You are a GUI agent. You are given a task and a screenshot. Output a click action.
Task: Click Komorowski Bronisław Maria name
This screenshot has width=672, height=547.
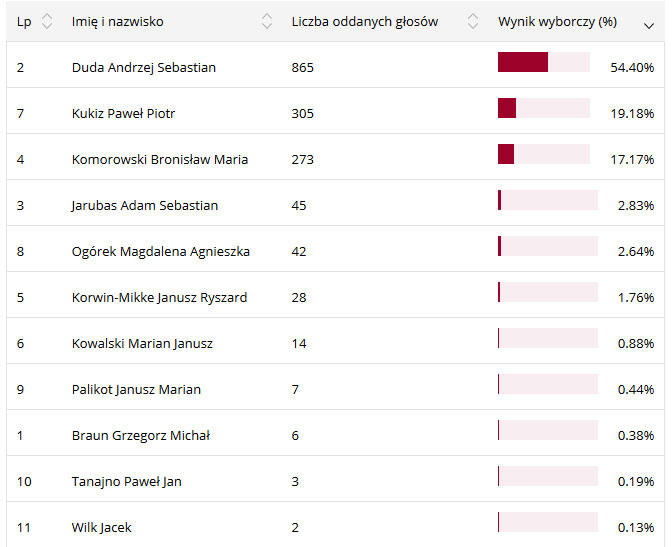(160, 160)
